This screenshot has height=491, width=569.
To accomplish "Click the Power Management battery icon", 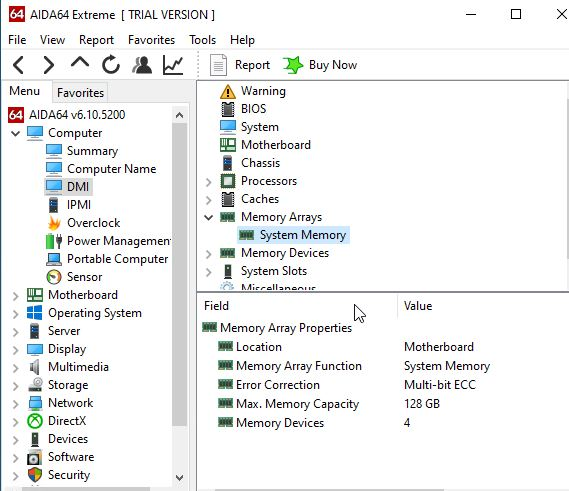I will point(54,241).
